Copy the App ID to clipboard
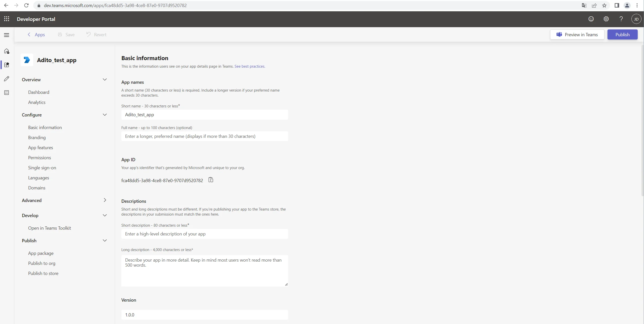 211,180
